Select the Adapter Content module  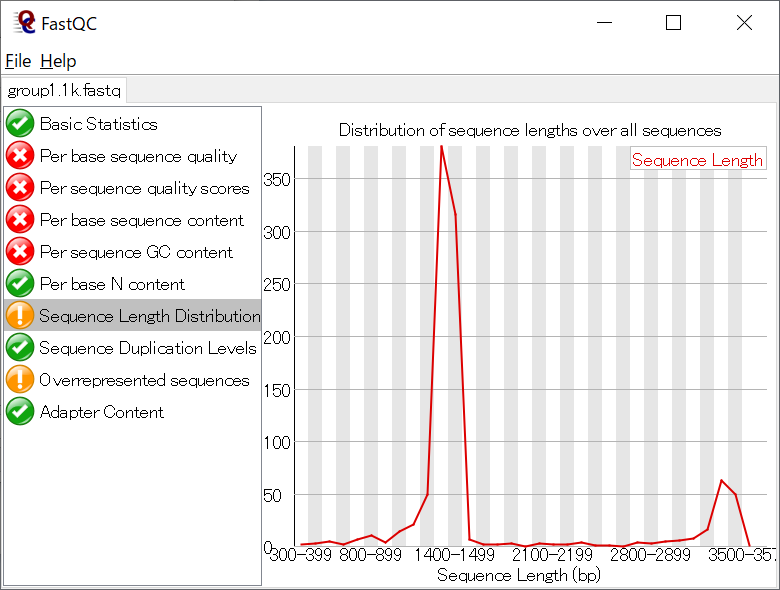pos(132,411)
